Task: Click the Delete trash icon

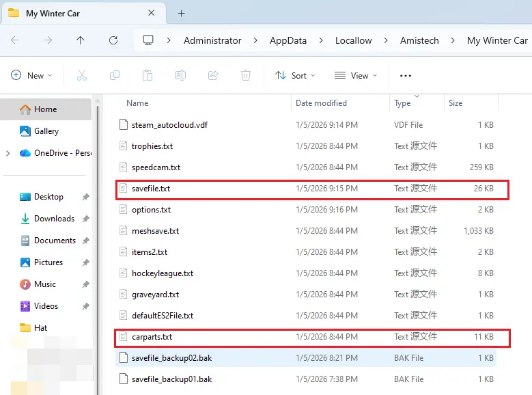Action: pyautogui.click(x=246, y=75)
